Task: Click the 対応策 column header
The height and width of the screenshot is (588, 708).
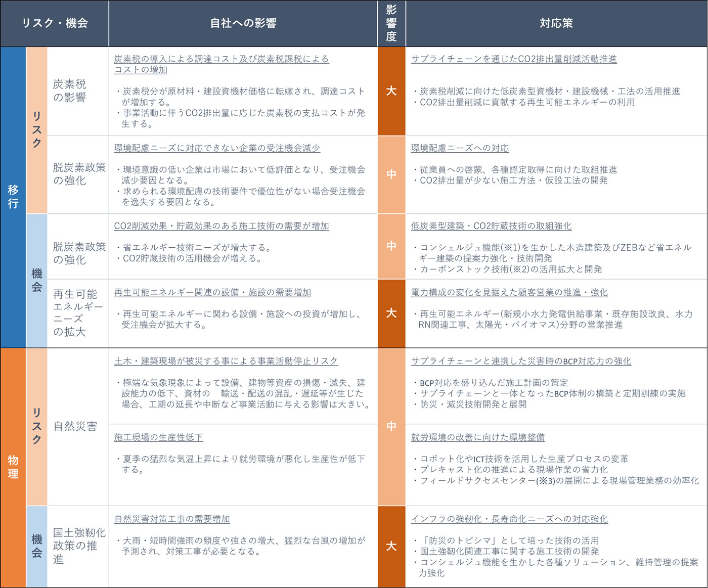Action: [x=556, y=23]
